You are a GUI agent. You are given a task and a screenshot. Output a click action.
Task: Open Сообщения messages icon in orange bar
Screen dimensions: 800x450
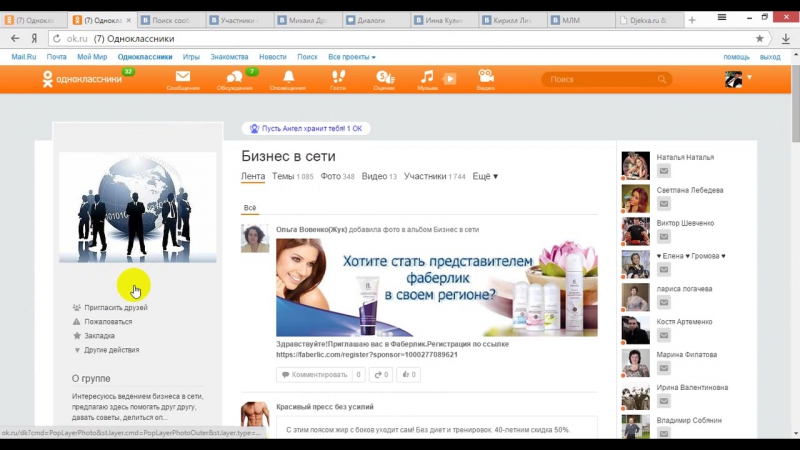pos(183,80)
